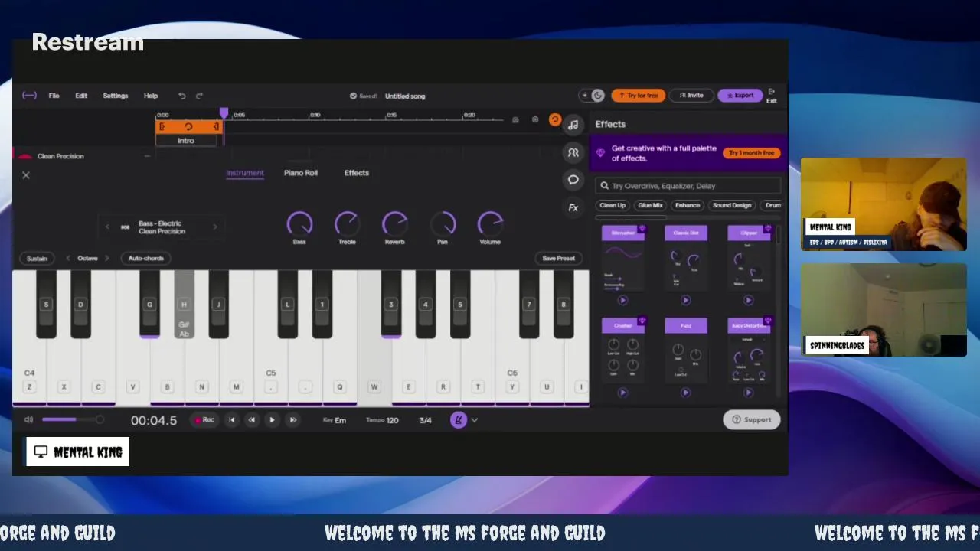This screenshot has width=980, height=551.
Task: Click the speaker volume icon in transport bar
Action: point(28,419)
